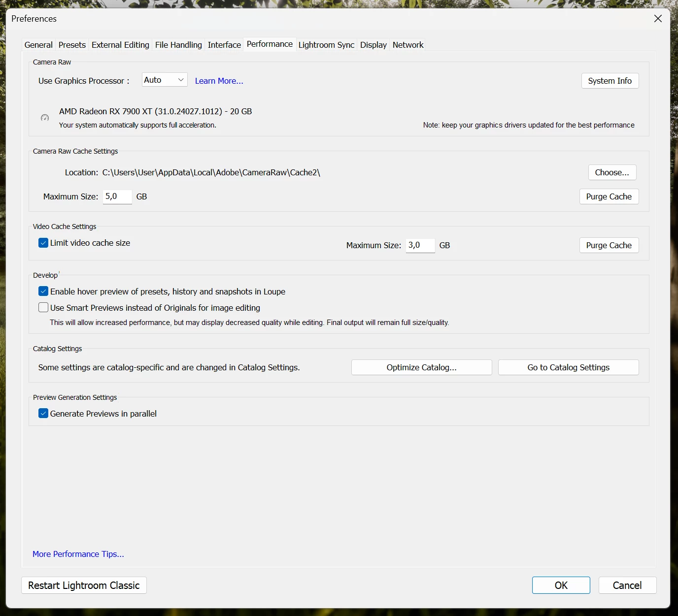The width and height of the screenshot is (678, 616).
Task: Show the Display tab
Action: pyautogui.click(x=373, y=45)
